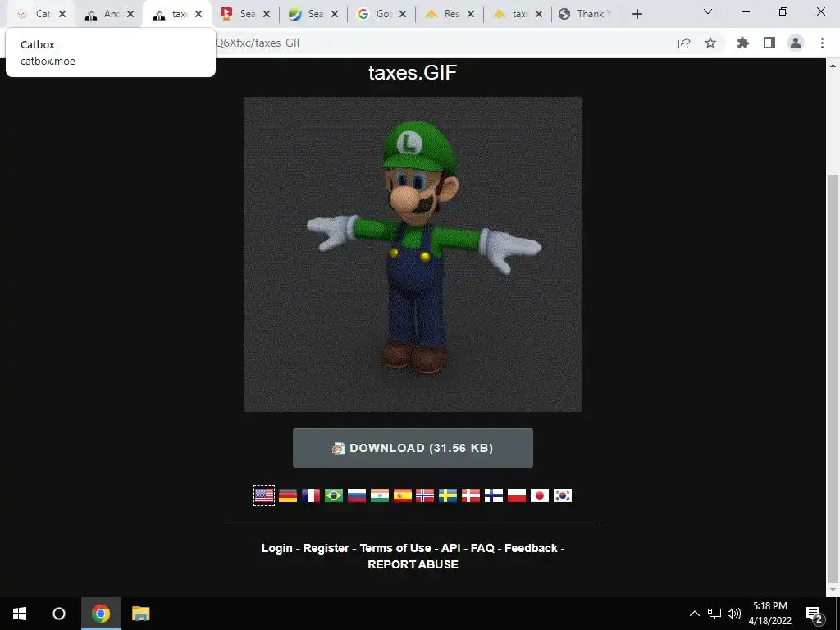Open File Explorer from taskbar

click(141, 614)
